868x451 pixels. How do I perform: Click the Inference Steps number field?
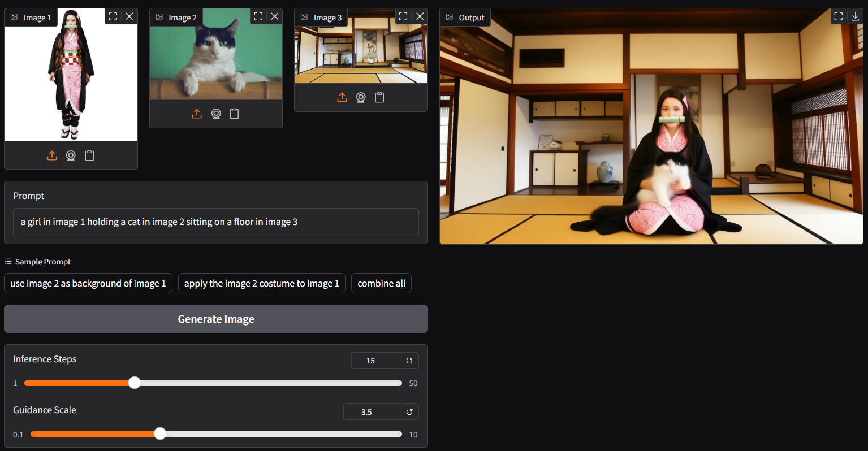point(375,361)
